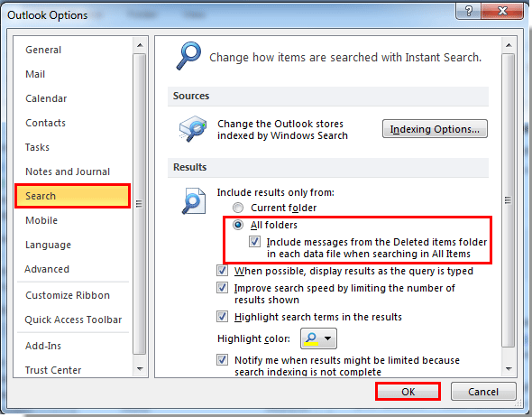Open Indexing Options
The height and width of the screenshot is (417, 532).
click(435, 129)
